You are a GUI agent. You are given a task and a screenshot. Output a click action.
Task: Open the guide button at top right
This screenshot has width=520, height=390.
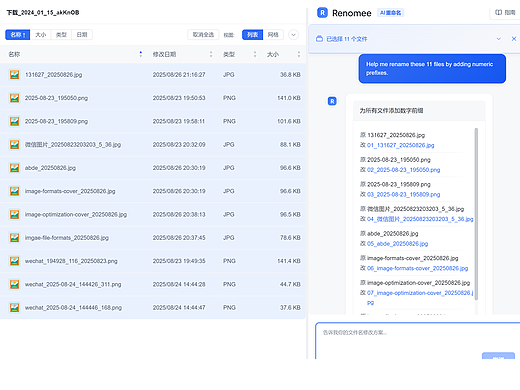(x=505, y=13)
